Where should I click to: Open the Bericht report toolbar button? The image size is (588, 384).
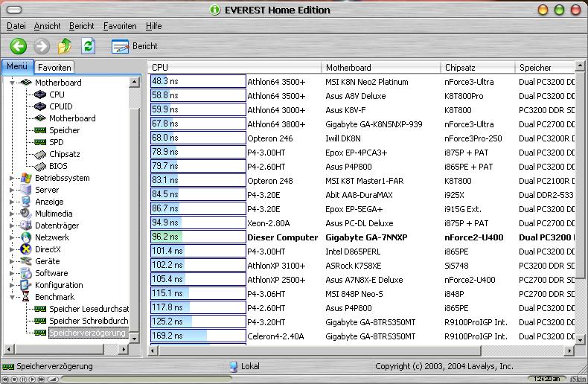[134, 46]
